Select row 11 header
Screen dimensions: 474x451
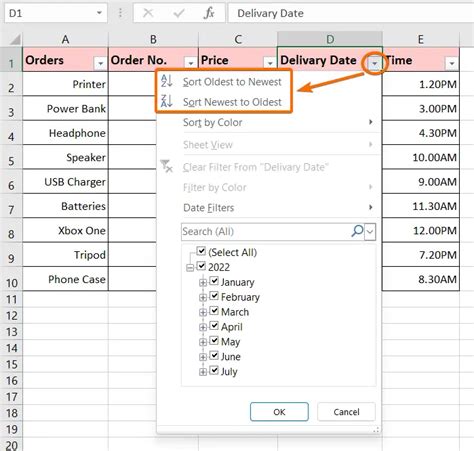pos(11,299)
